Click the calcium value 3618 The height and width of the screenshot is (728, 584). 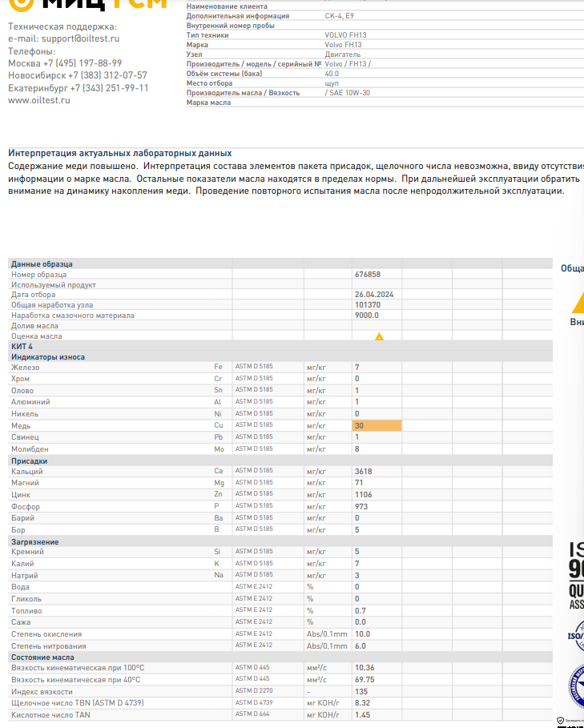pyautogui.click(x=363, y=471)
